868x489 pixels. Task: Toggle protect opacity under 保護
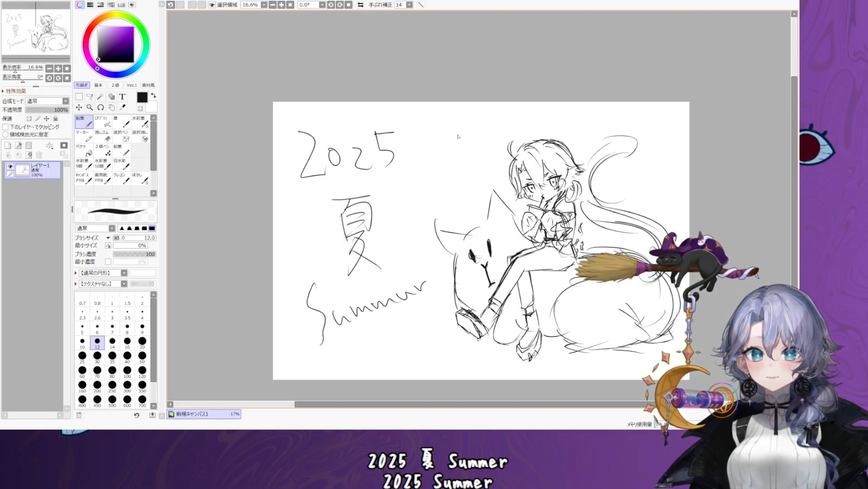29,119
